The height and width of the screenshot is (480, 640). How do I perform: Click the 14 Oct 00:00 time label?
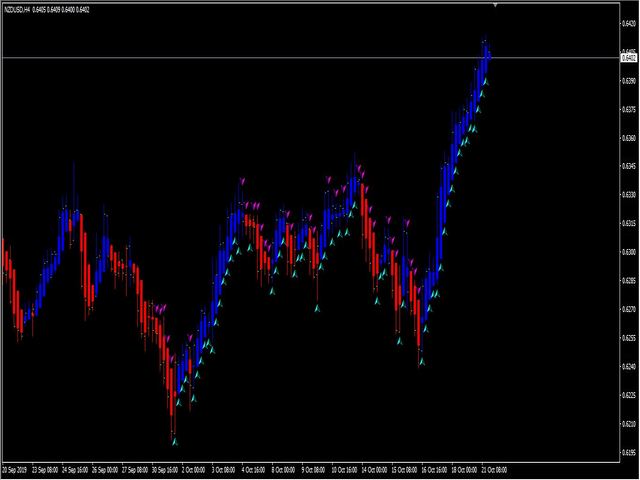[375, 470]
